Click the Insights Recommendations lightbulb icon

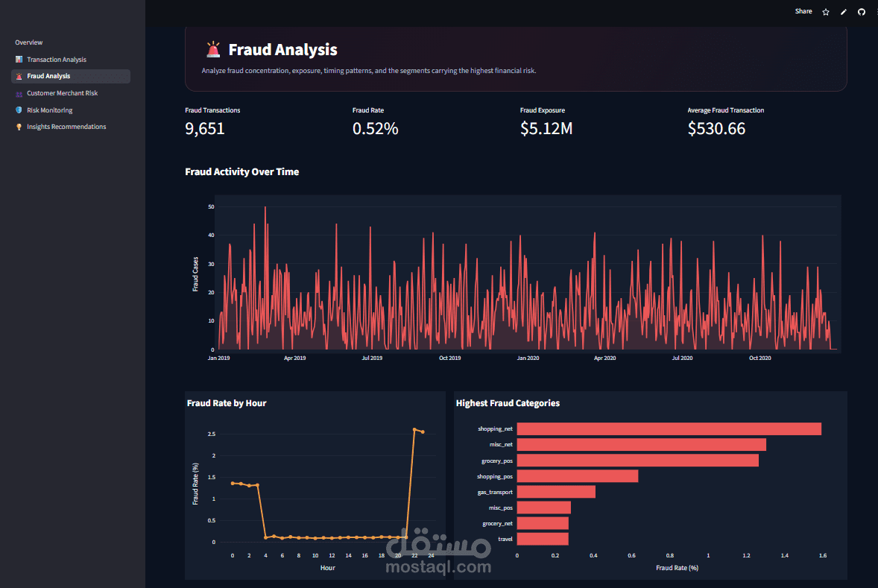click(x=19, y=127)
